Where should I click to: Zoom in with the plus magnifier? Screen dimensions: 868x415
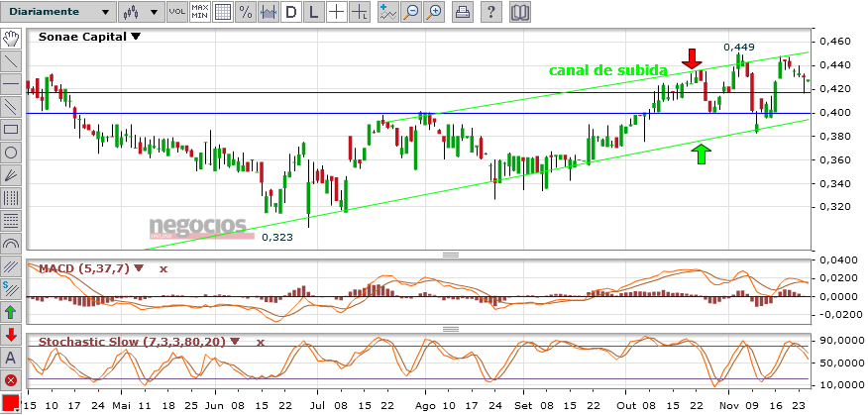[x=435, y=12]
